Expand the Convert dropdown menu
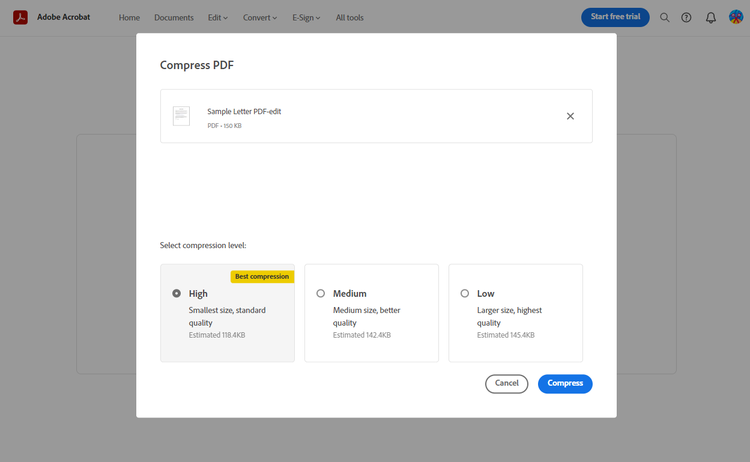This screenshot has height=462, width=750. point(260,18)
